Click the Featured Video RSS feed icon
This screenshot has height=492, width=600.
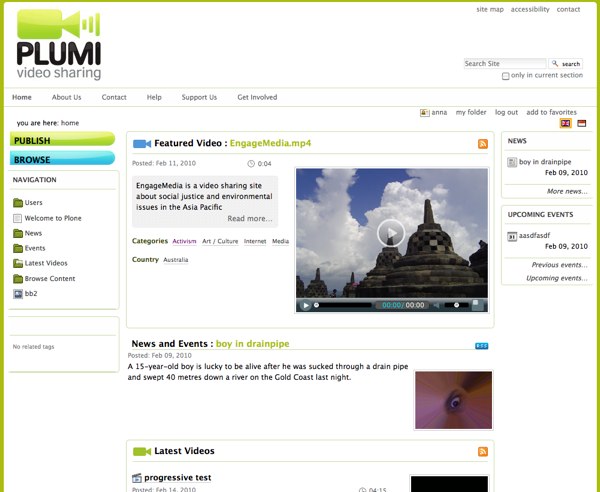pos(483,144)
